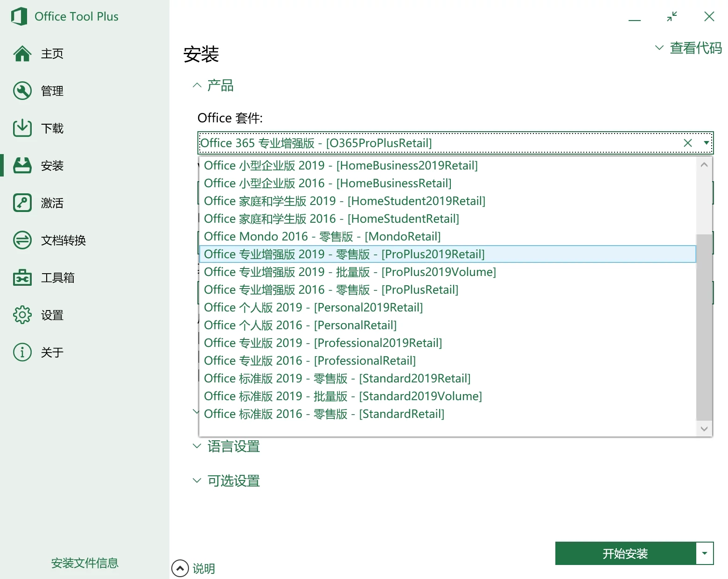Viewport: 728px width, 579px height.
Task: Expand the 语言设置 section
Action: tap(226, 446)
